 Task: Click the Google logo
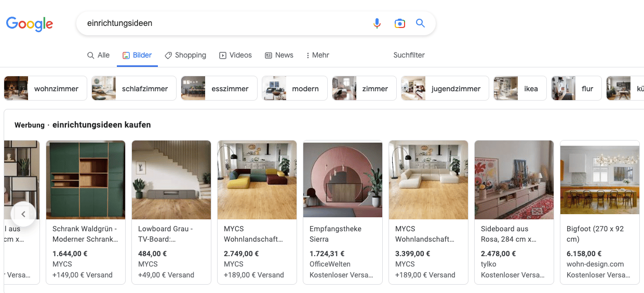[x=30, y=24]
